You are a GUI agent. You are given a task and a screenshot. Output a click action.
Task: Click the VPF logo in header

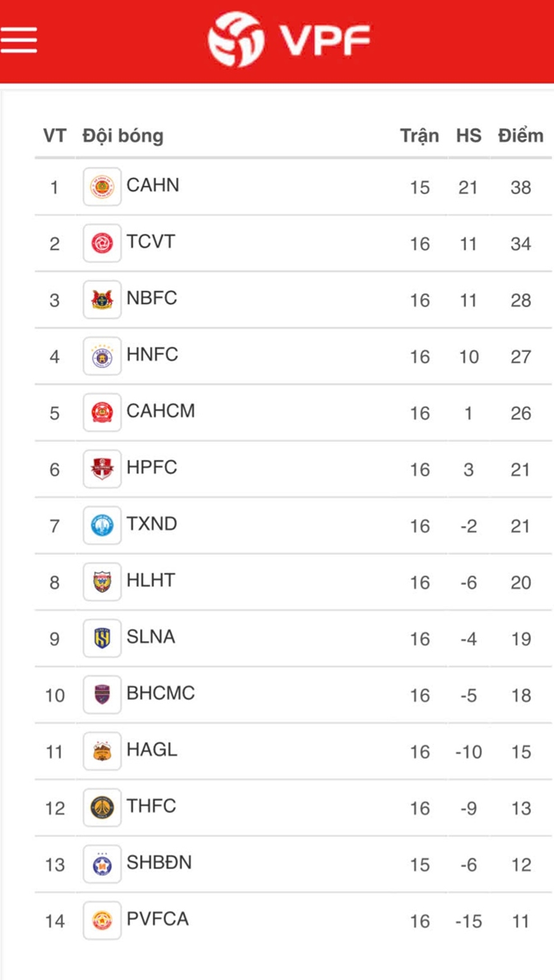coord(288,39)
